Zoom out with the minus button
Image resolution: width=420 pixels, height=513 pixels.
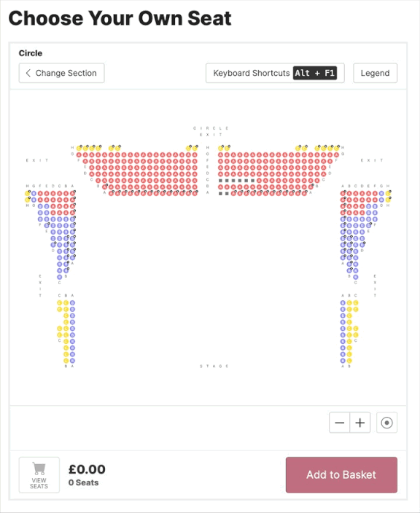click(x=340, y=423)
